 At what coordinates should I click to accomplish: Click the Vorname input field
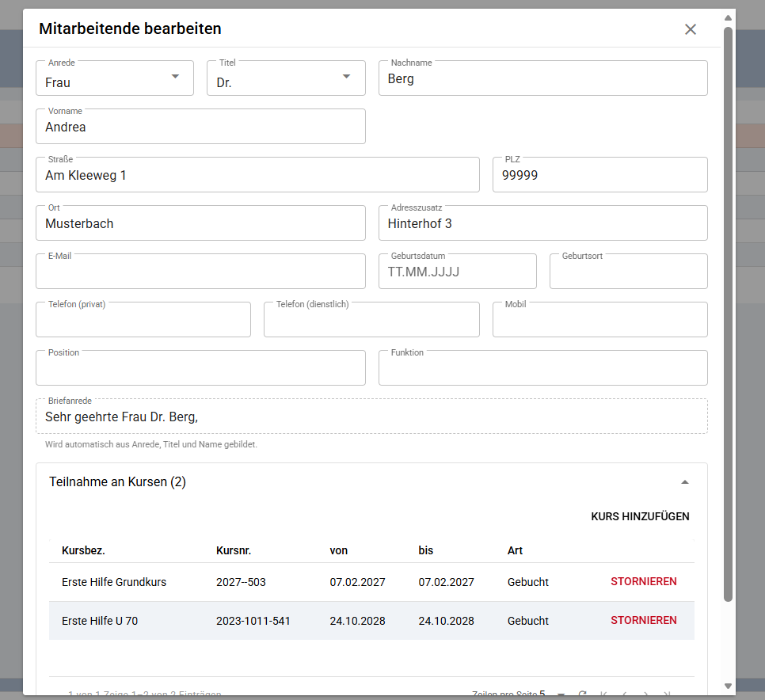(x=200, y=127)
